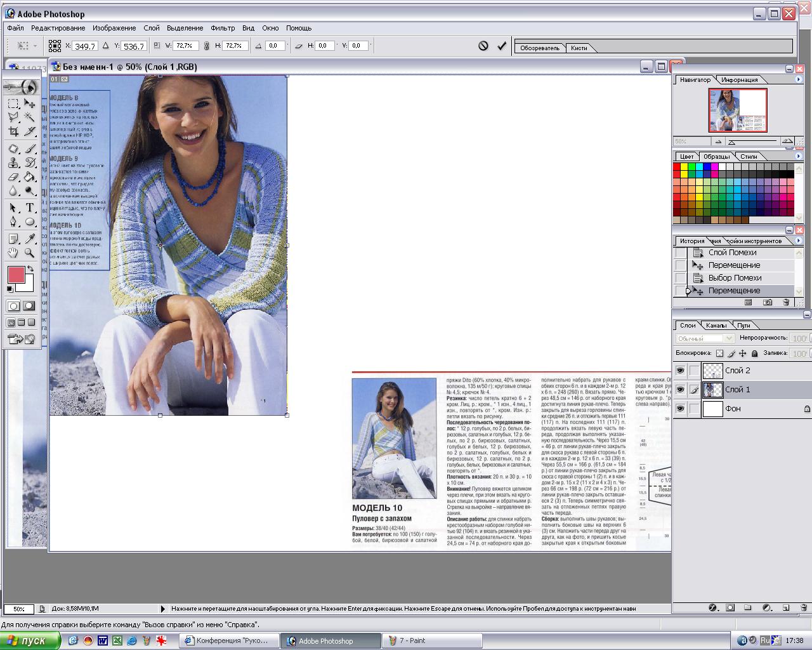Cancel transform with the circle-slash icon
812x650 pixels.
(483, 46)
